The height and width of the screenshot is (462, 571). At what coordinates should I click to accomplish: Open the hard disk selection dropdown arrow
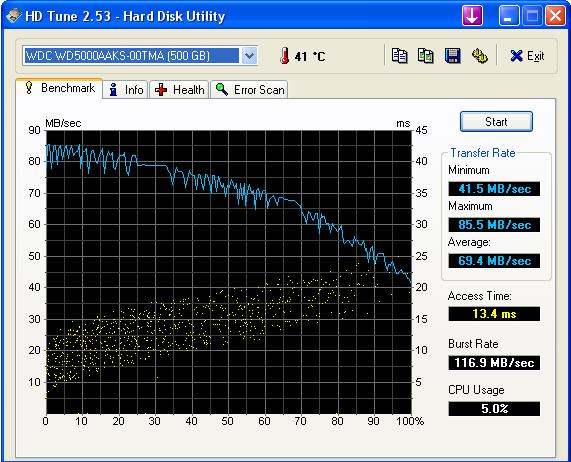click(x=249, y=56)
